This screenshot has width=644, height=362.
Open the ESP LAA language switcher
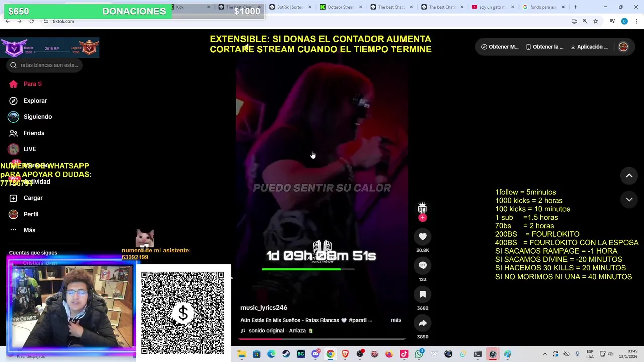590,354
